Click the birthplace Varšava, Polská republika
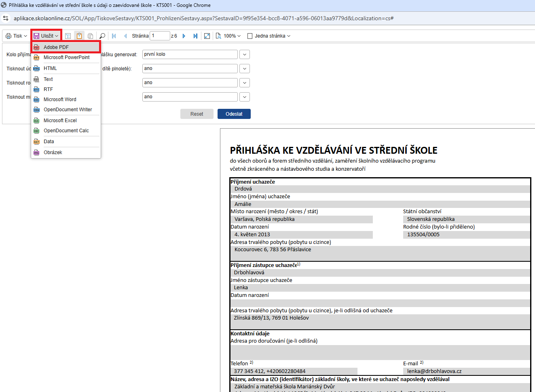The image size is (535, 392). [x=264, y=219]
